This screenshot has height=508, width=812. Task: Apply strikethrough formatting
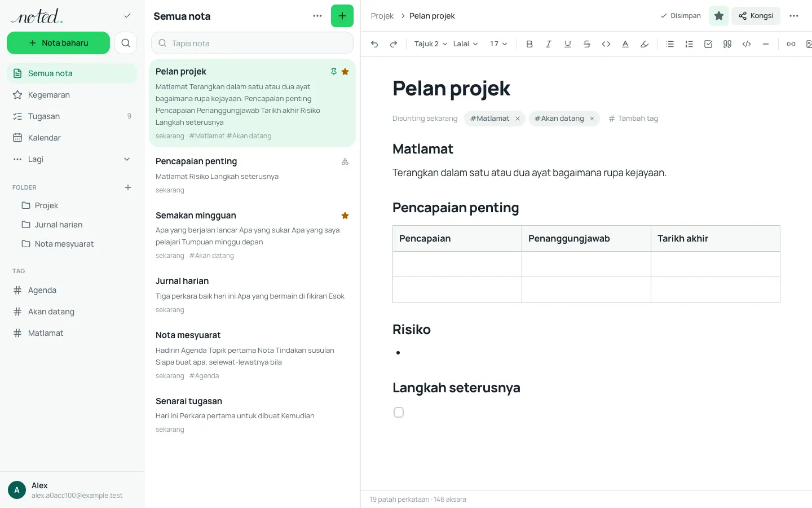point(587,44)
